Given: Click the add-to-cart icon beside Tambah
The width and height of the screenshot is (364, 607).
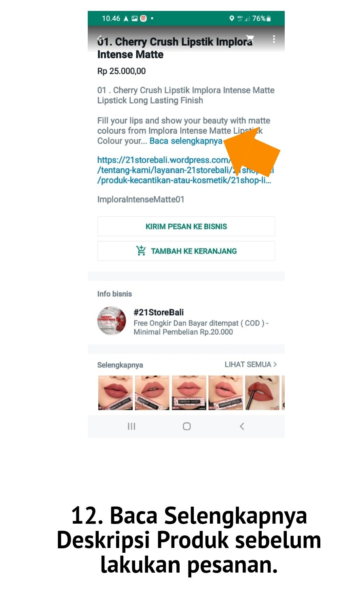Looking at the screenshot, I should tap(141, 251).
